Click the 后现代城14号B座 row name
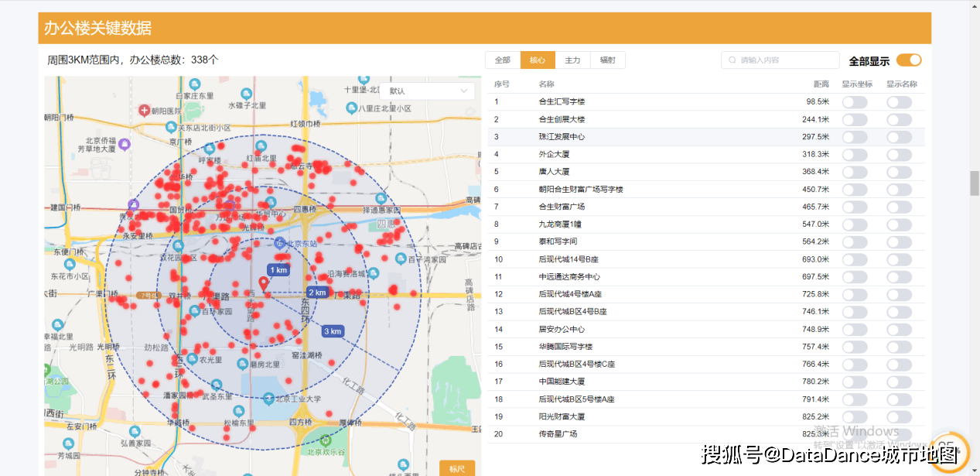The height and width of the screenshot is (476, 980). click(569, 259)
